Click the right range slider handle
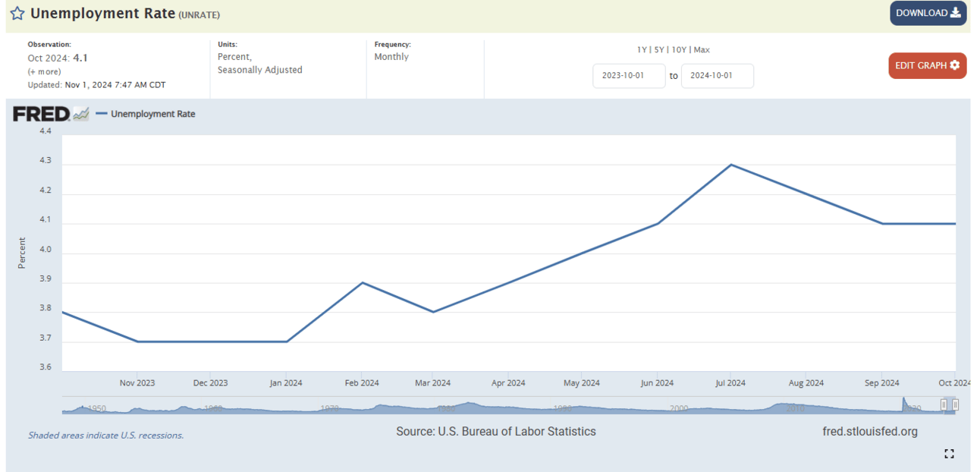The height and width of the screenshot is (472, 980). point(955,405)
